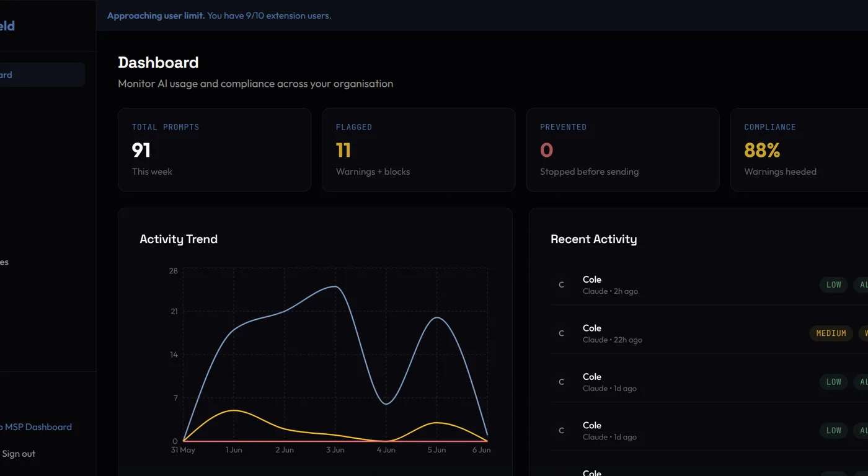Click the 2 Jun axis label

pyautogui.click(x=285, y=450)
